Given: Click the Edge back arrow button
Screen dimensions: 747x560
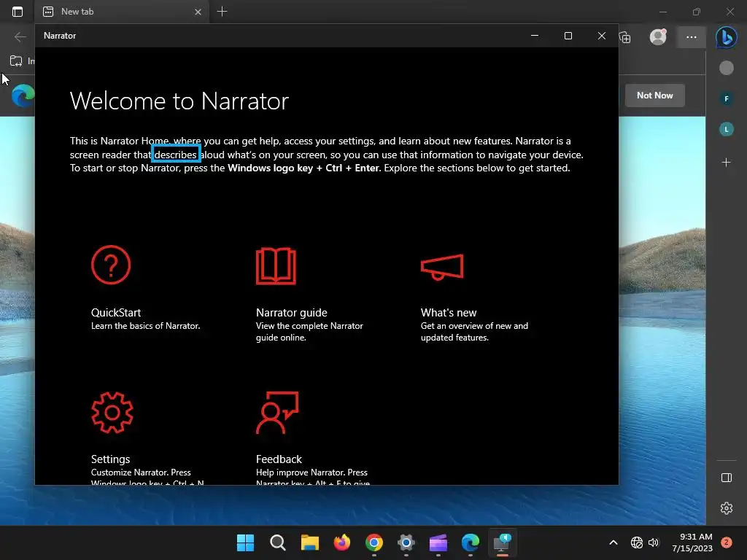Looking at the screenshot, I should pos(20,36).
